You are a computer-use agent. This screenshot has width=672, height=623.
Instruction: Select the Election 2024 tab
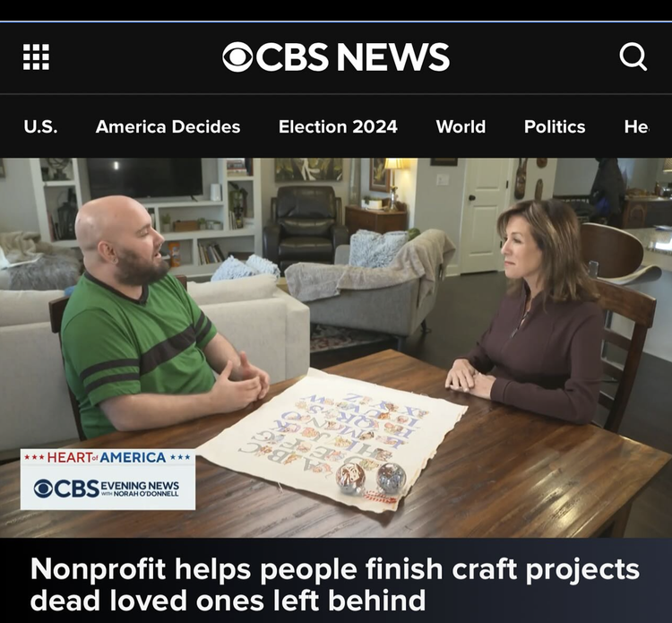coord(338,126)
